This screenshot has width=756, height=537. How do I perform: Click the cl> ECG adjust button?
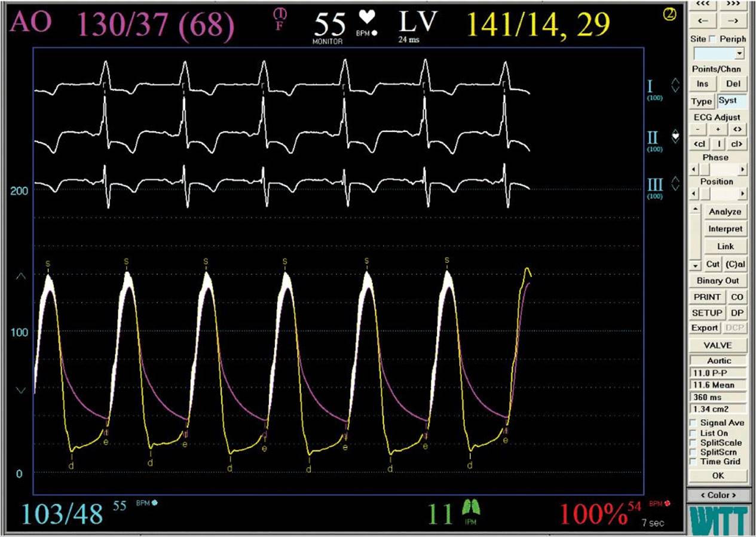point(736,144)
